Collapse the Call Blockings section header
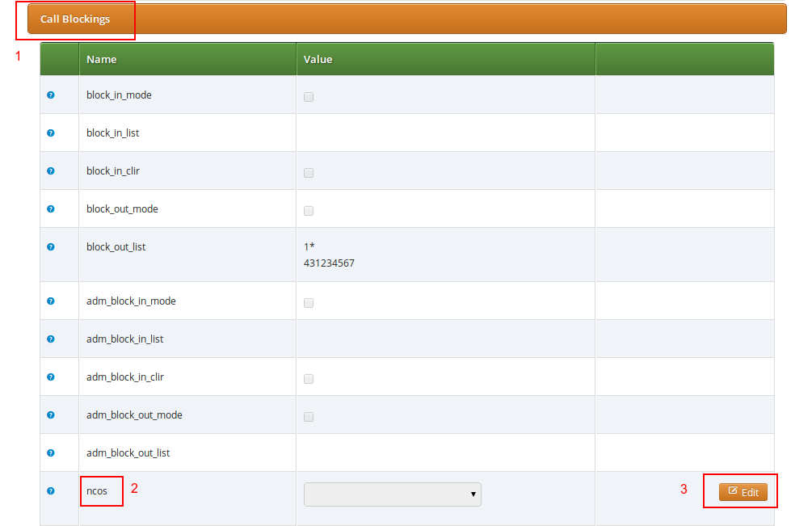Screen dimensions: 812x526 coord(75,19)
